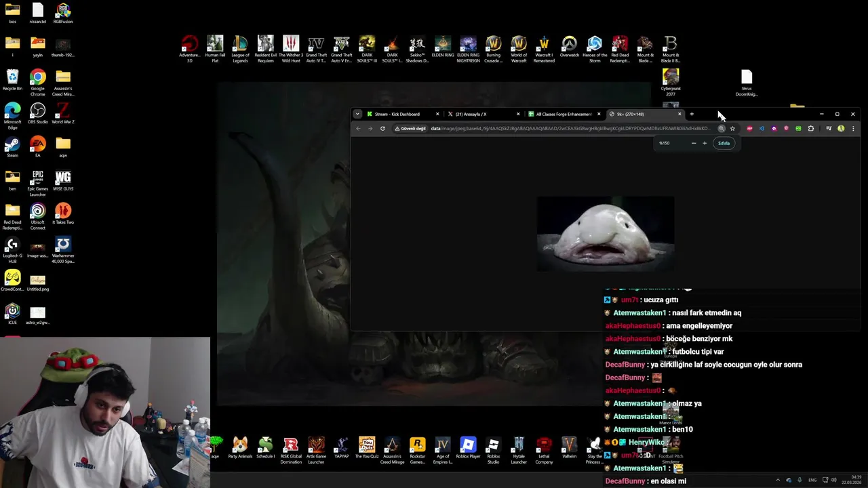
Task: Open Heroes of the Storm shortcut
Action: coord(595,49)
